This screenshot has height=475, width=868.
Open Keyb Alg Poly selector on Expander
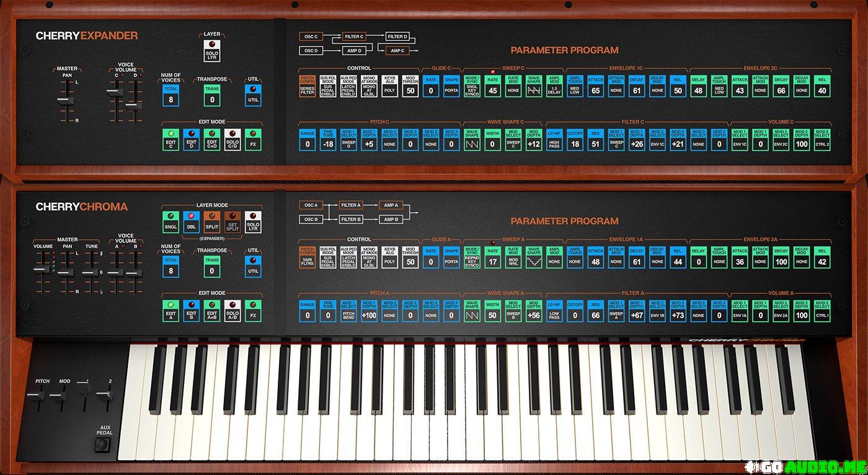click(390, 86)
